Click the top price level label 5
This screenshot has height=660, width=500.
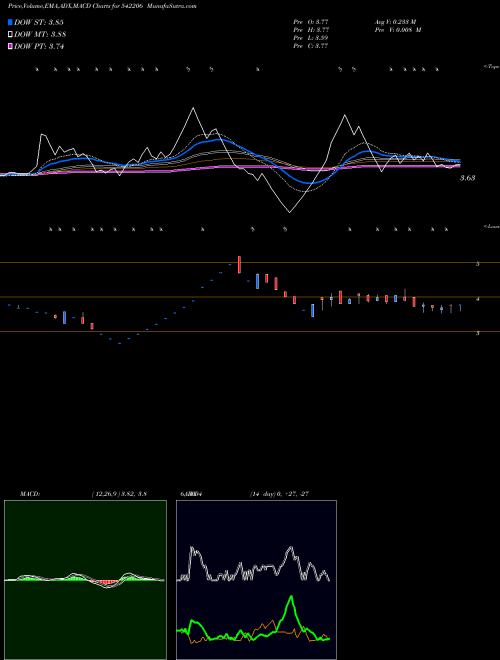[478, 264]
